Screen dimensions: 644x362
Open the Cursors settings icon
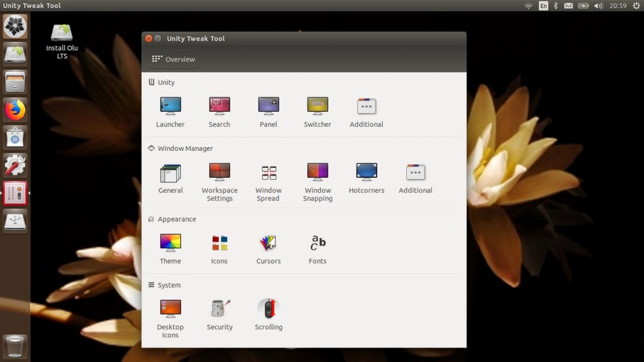pyautogui.click(x=268, y=248)
